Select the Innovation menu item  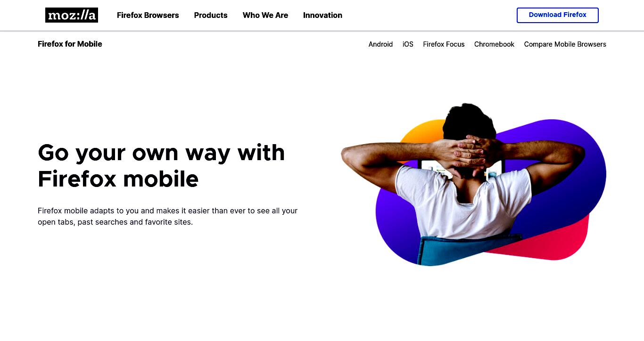point(322,15)
